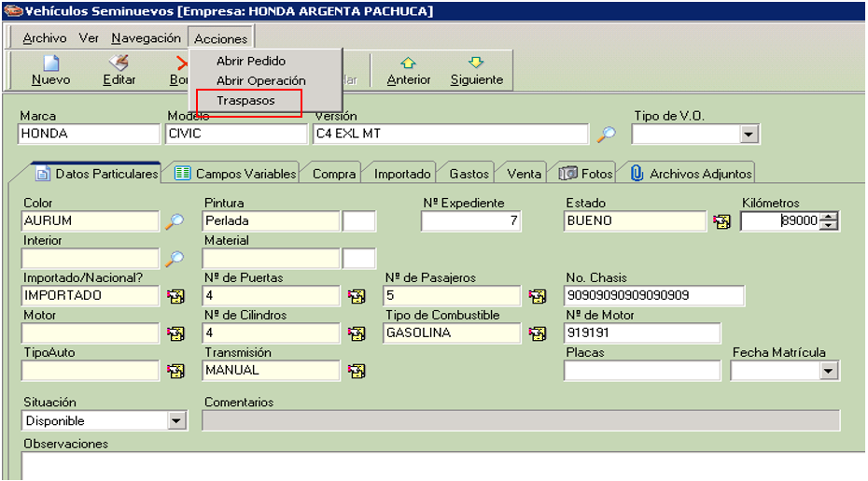
Task: Open lookup icon beside Importado/Nacional field
Action: (x=175, y=296)
